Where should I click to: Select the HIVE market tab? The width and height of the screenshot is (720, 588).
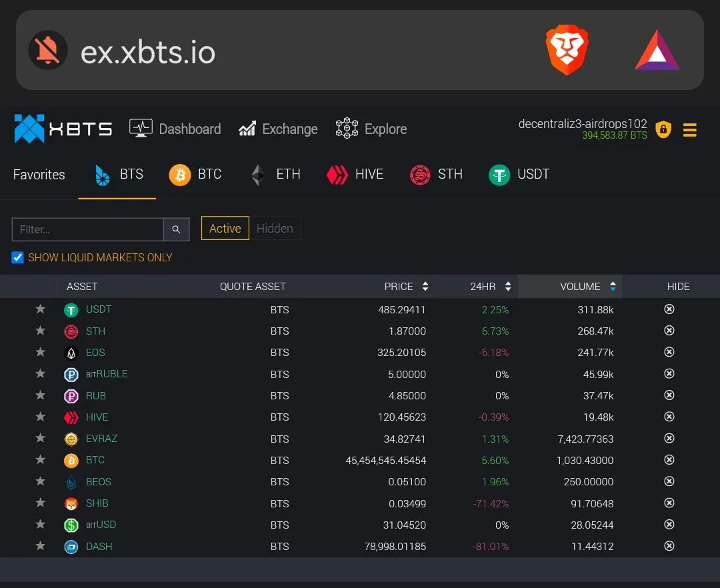coord(355,175)
